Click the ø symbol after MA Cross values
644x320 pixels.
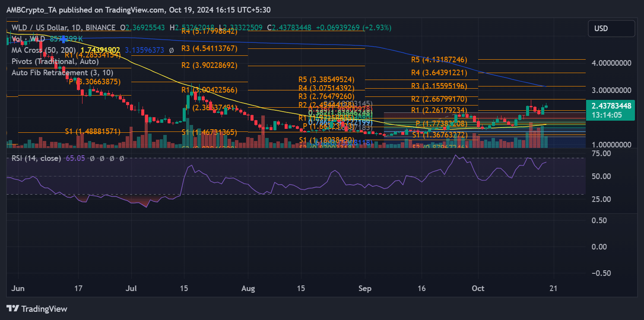171,50
